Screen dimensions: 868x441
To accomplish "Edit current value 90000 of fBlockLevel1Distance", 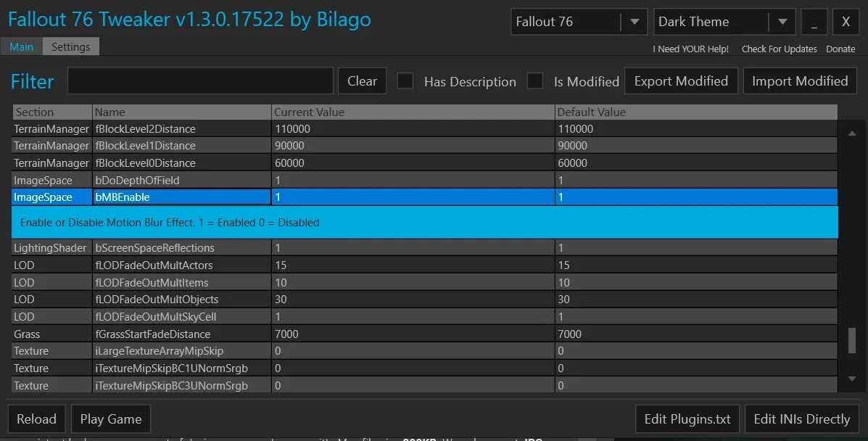I will pyautogui.click(x=413, y=146).
